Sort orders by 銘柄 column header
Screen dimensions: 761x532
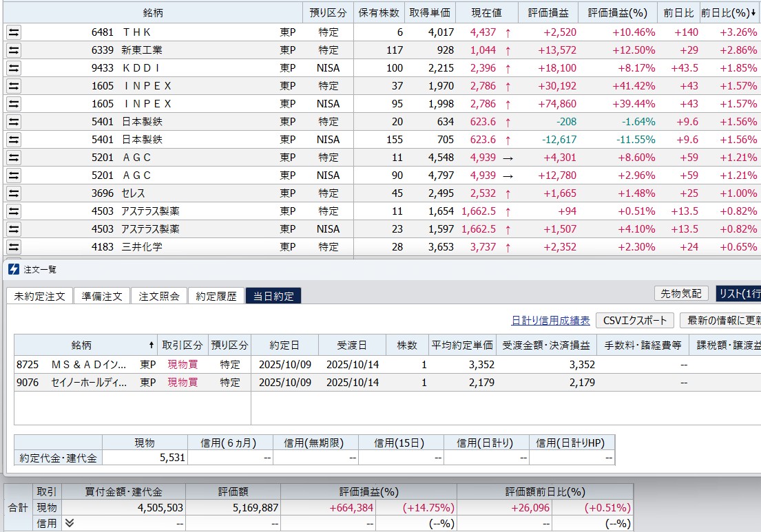coord(85,345)
